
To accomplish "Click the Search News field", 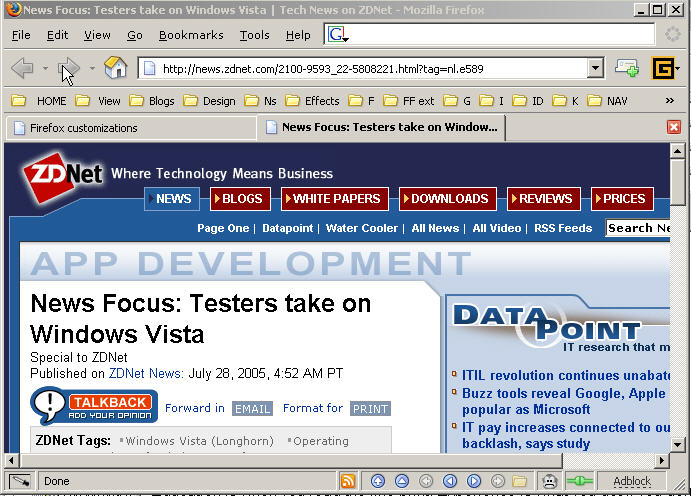I will point(638,228).
